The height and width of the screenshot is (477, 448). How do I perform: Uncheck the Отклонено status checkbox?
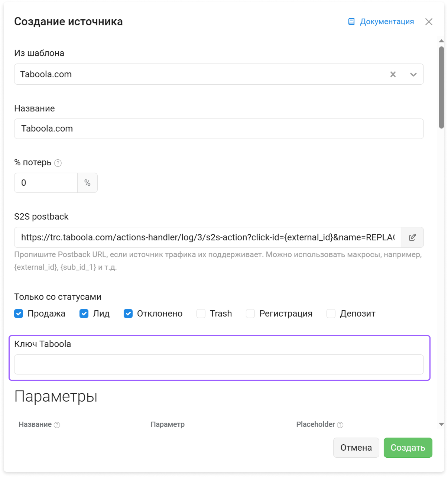tap(128, 314)
